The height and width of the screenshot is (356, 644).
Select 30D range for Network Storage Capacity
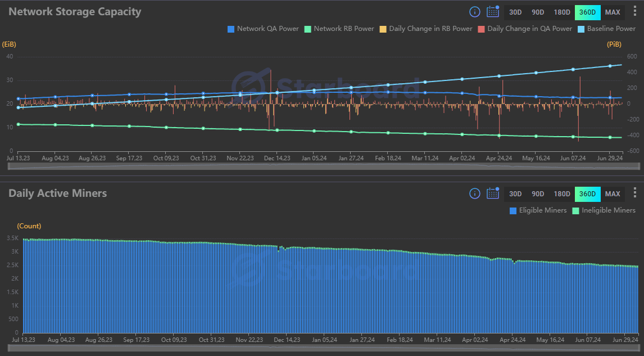coord(515,12)
